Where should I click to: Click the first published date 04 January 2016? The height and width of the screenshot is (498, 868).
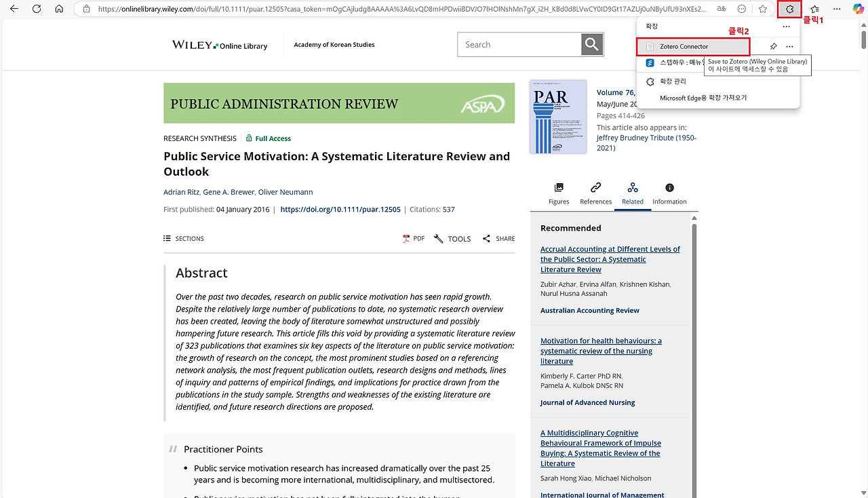pos(243,210)
